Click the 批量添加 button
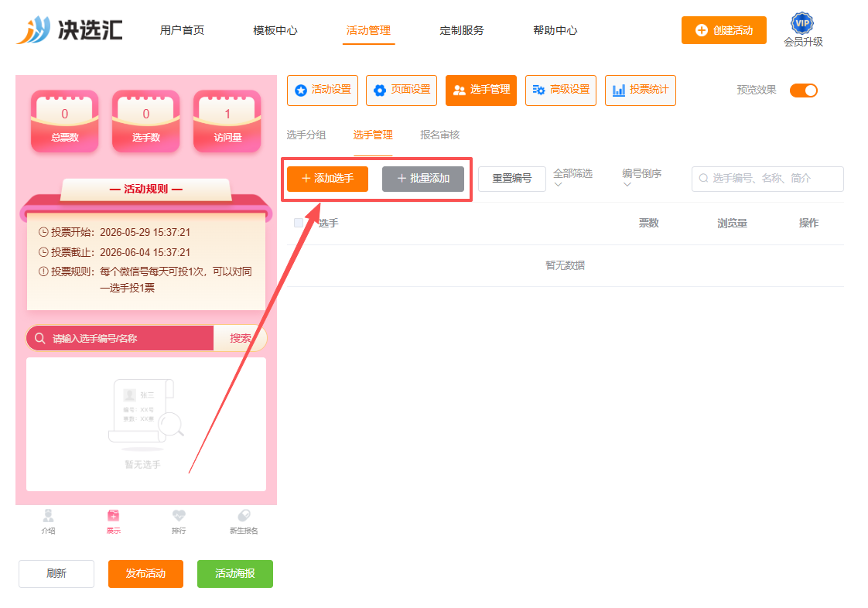Image resolution: width=868 pixels, height=608 pixels. click(x=423, y=179)
